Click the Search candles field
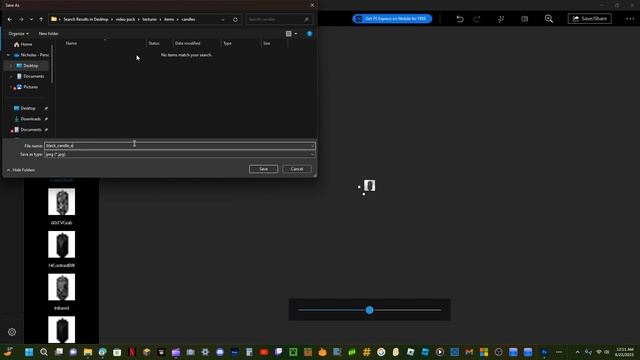 coord(279,19)
